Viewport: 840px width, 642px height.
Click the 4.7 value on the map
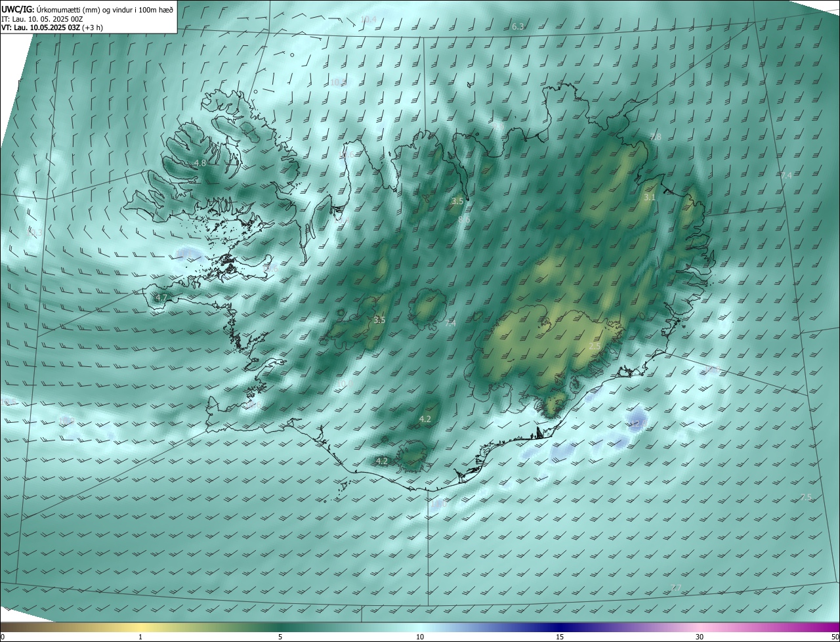[x=161, y=297]
